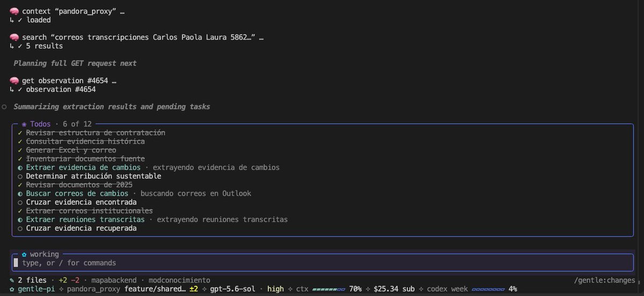644x296 pixels.
Task: Click the brain icon beside get observation #4654
Action: 14,80
